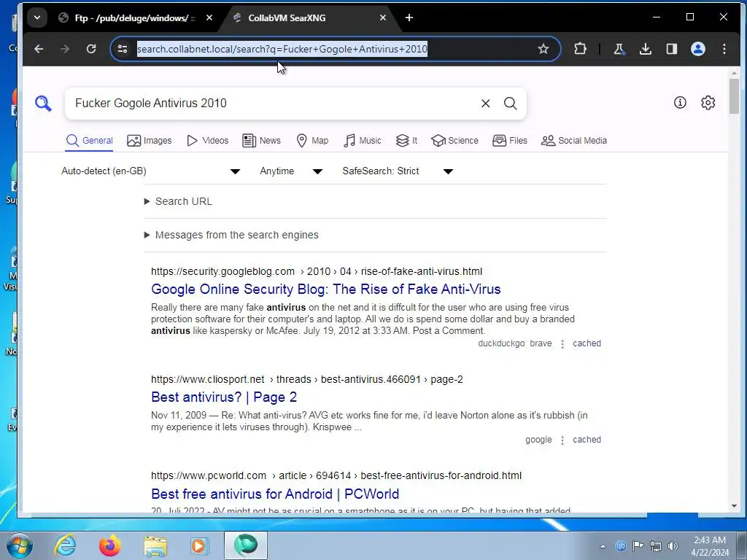This screenshot has height=560, width=747.
Task: Show hidden tray icons arrow
Action: tap(603, 546)
